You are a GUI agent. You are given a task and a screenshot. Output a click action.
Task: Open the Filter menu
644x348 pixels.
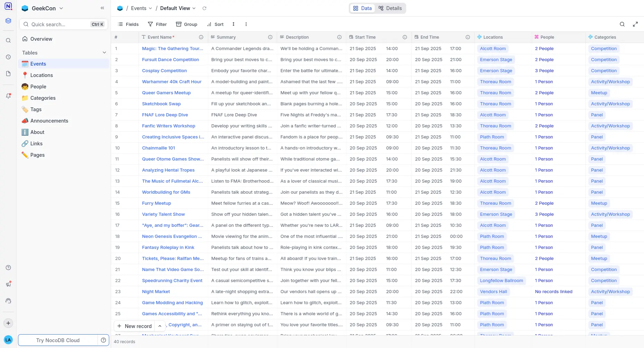(x=157, y=24)
